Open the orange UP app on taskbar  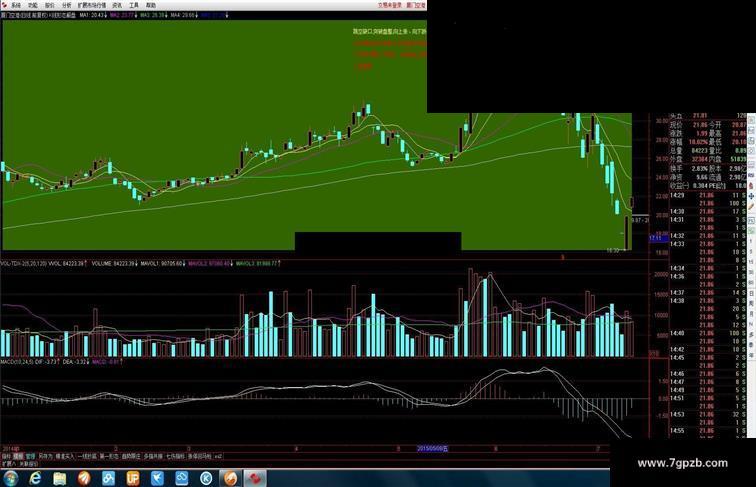coord(133,478)
